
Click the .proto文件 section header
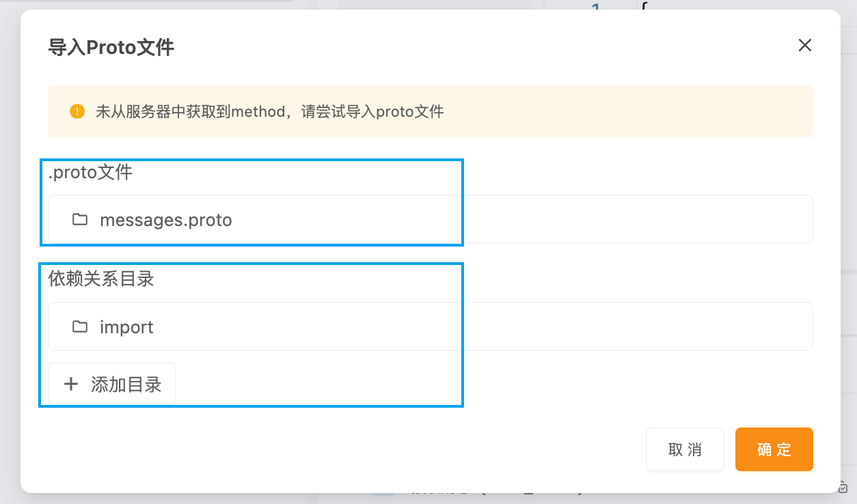tap(89, 172)
